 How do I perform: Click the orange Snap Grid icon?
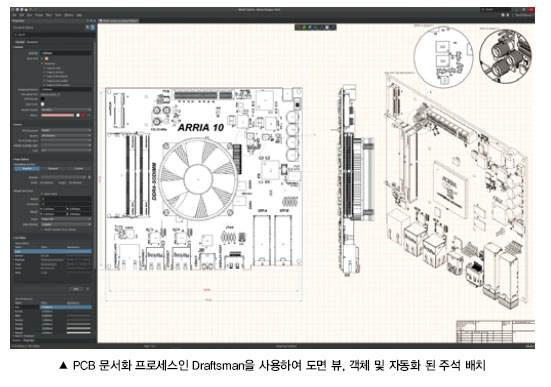point(46,58)
